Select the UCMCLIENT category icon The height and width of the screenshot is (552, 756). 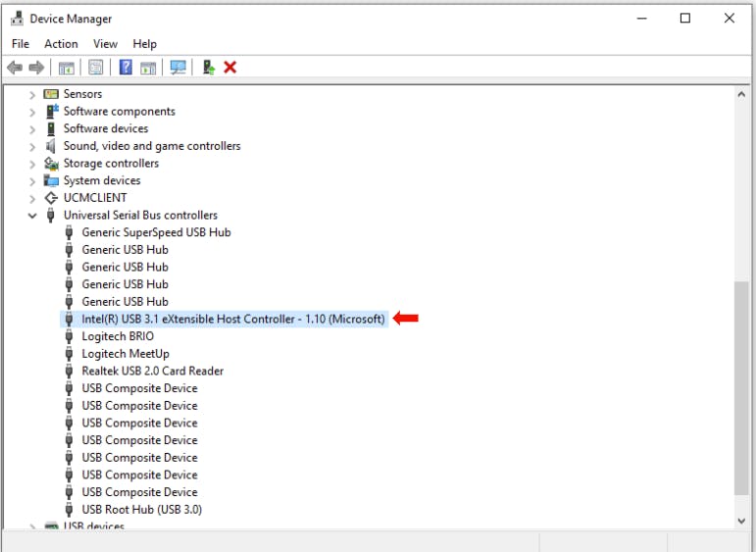[x=51, y=198]
